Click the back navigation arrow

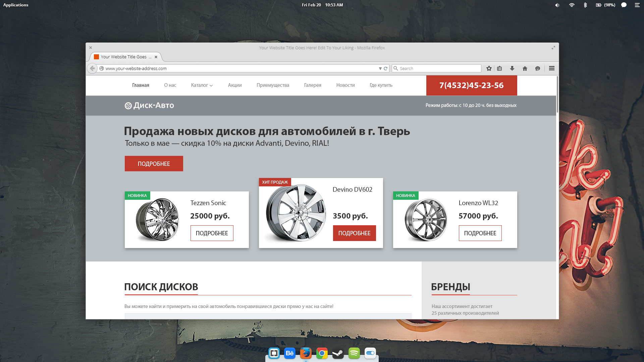[x=92, y=68]
